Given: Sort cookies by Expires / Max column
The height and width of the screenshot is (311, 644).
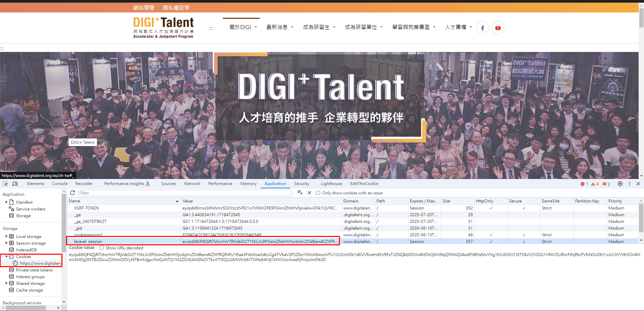Looking at the screenshot, I should (424, 201).
